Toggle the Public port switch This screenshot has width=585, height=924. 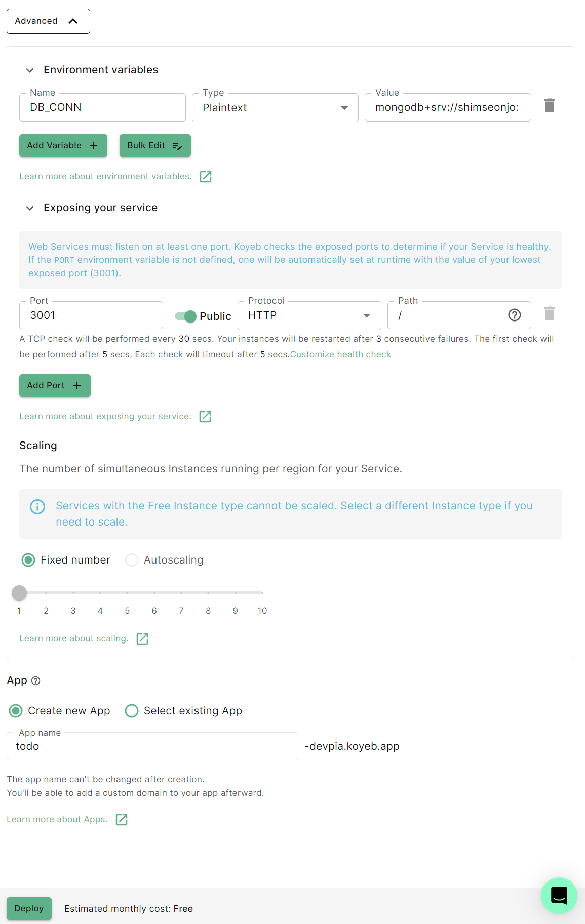click(x=186, y=316)
